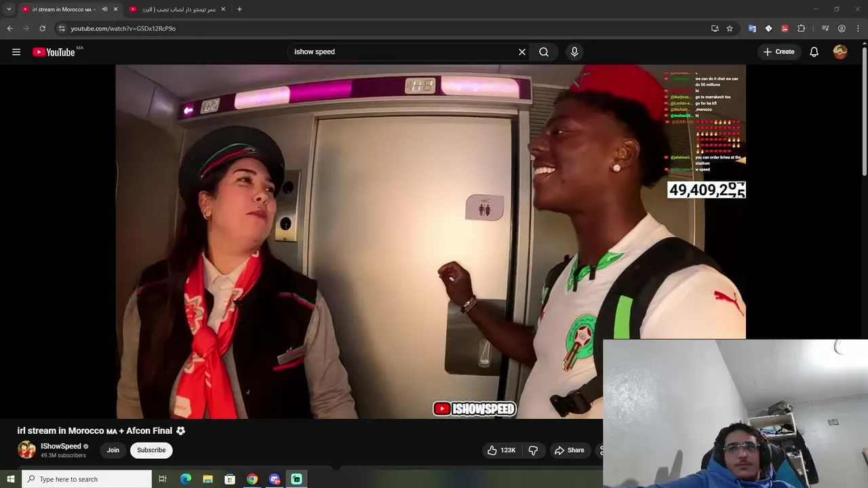The image size is (868, 488).
Task: Open IShowSpeed channel avatar
Action: pyautogui.click(x=26, y=450)
